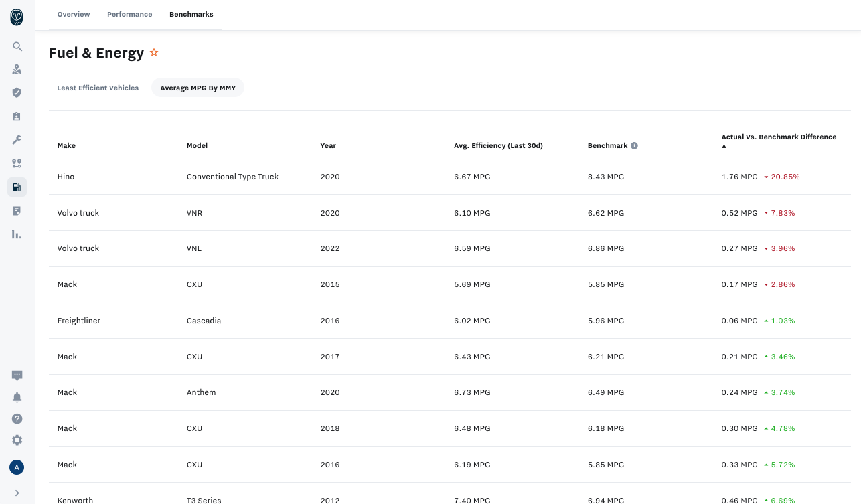
Task: Sort by the Benchmark column header
Action: point(608,145)
